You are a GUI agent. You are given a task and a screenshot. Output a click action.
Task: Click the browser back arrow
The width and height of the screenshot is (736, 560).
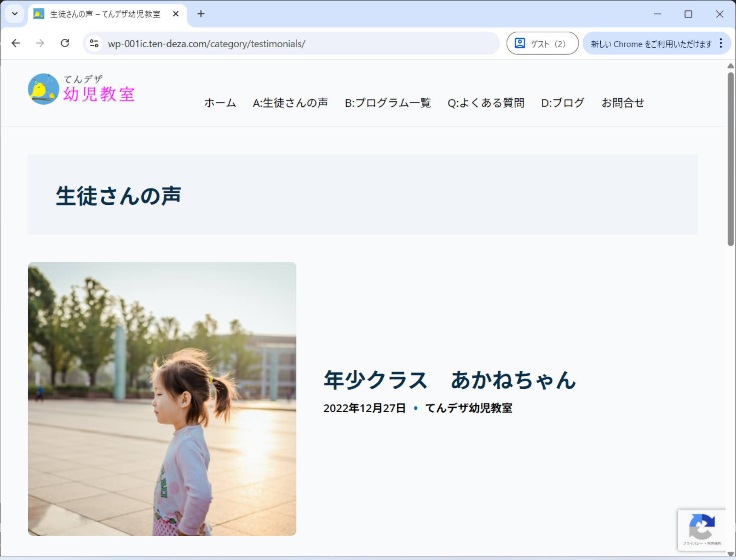click(x=16, y=43)
